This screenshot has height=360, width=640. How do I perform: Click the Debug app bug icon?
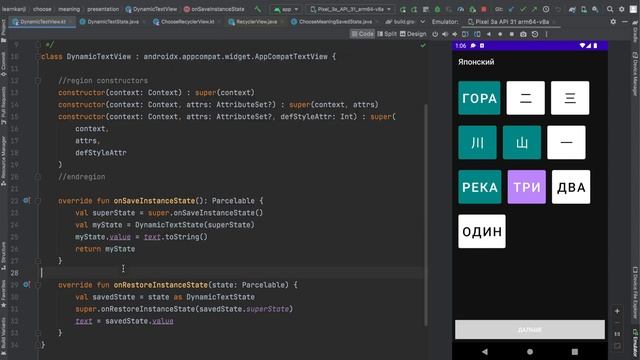pos(437,9)
